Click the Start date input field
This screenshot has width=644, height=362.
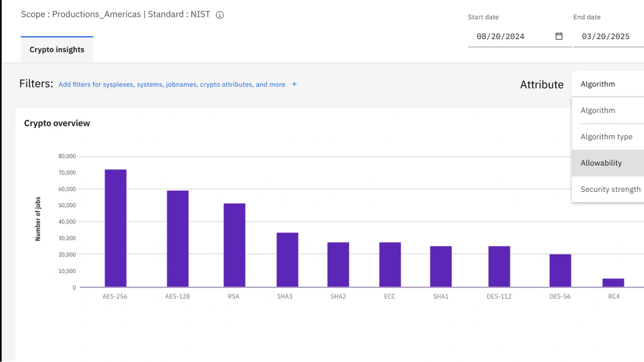tap(512, 37)
